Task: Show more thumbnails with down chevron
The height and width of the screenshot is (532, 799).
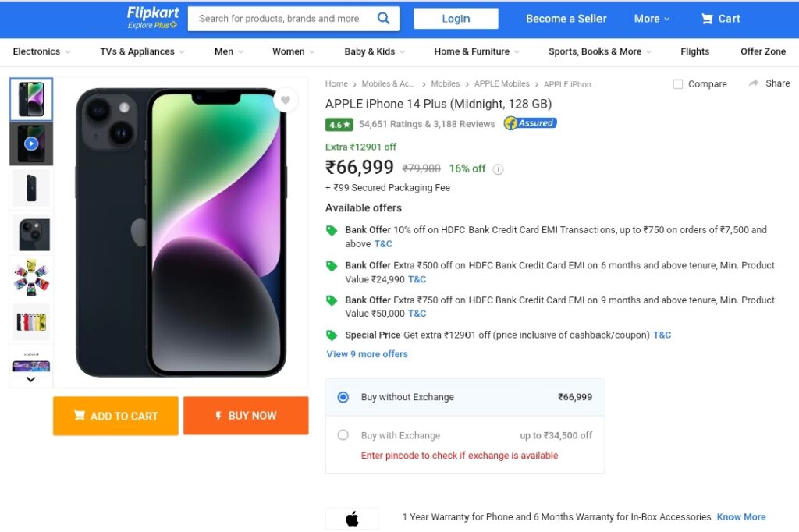Action: point(30,379)
